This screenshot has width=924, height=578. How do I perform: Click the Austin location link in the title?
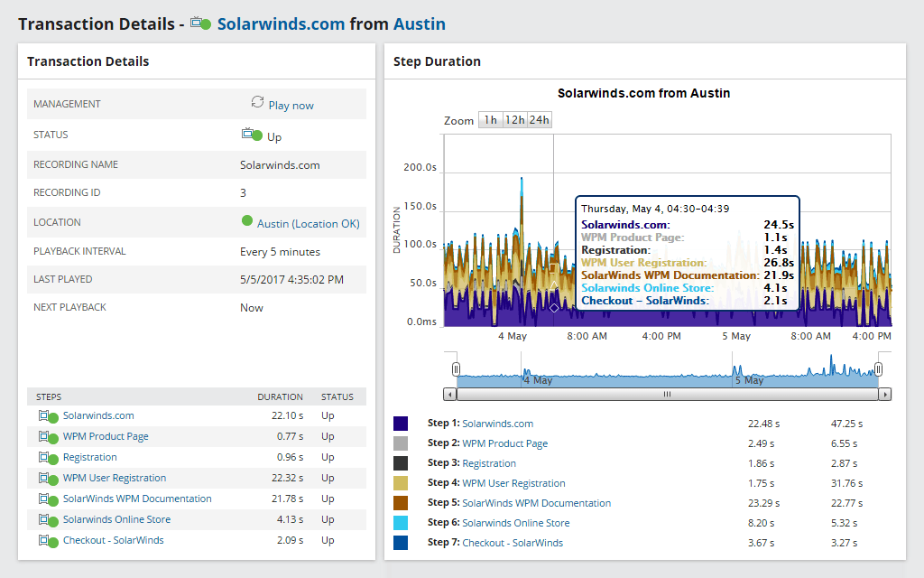coord(420,23)
